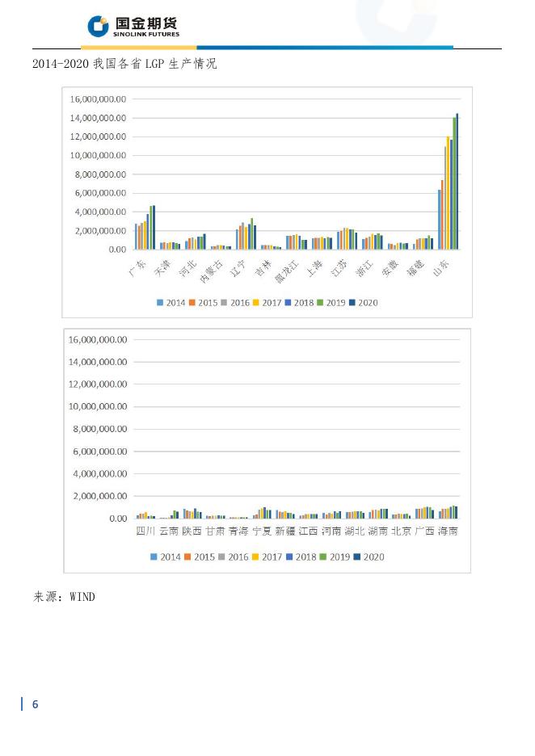Click the 北京 label on the bottom chart axis

[x=402, y=531]
